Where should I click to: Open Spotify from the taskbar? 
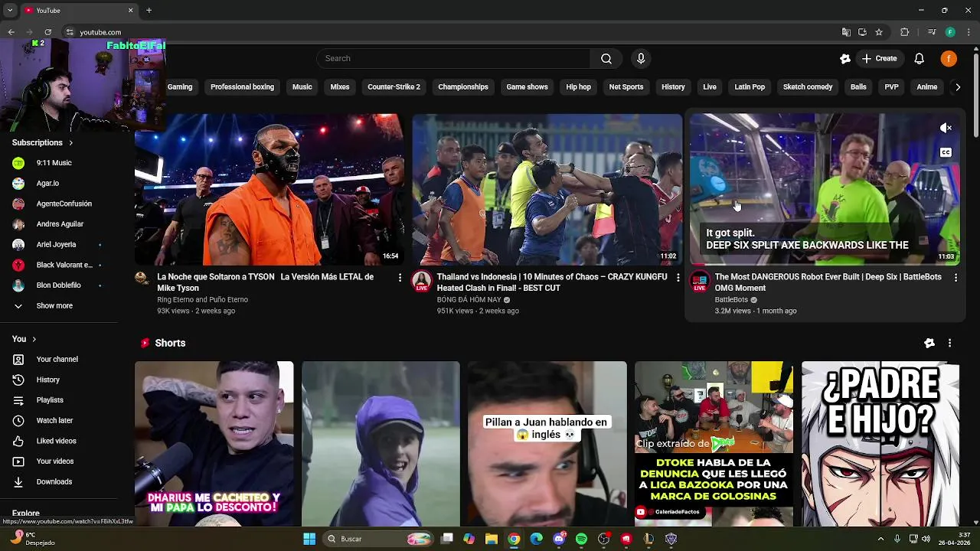pyautogui.click(x=581, y=539)
